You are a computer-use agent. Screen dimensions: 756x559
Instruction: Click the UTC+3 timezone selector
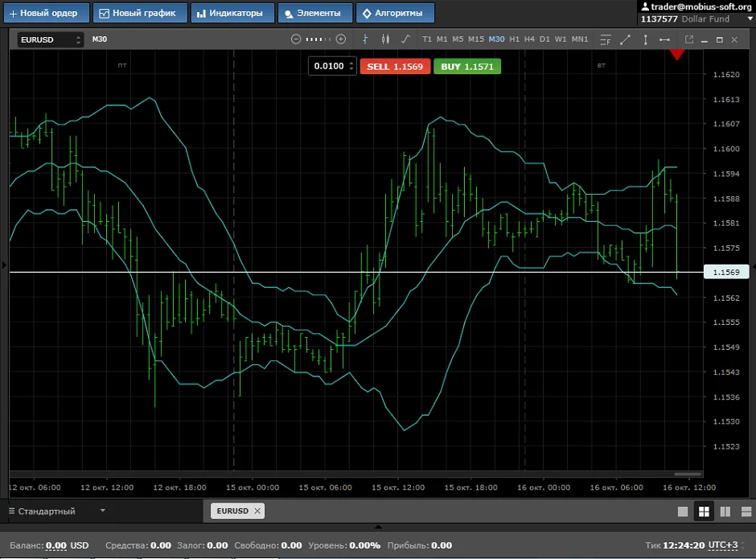[722, 545]
